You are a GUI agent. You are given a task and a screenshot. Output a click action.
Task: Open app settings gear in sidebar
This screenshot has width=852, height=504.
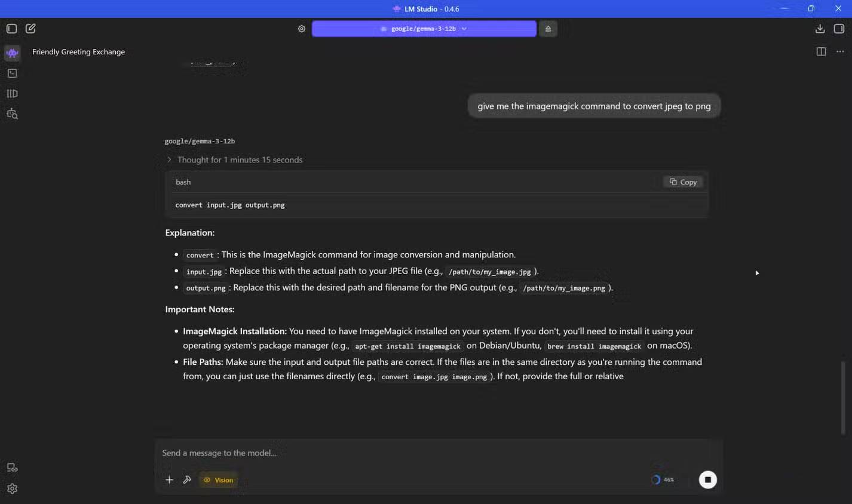pyautogui.click(x=12, y=488)
